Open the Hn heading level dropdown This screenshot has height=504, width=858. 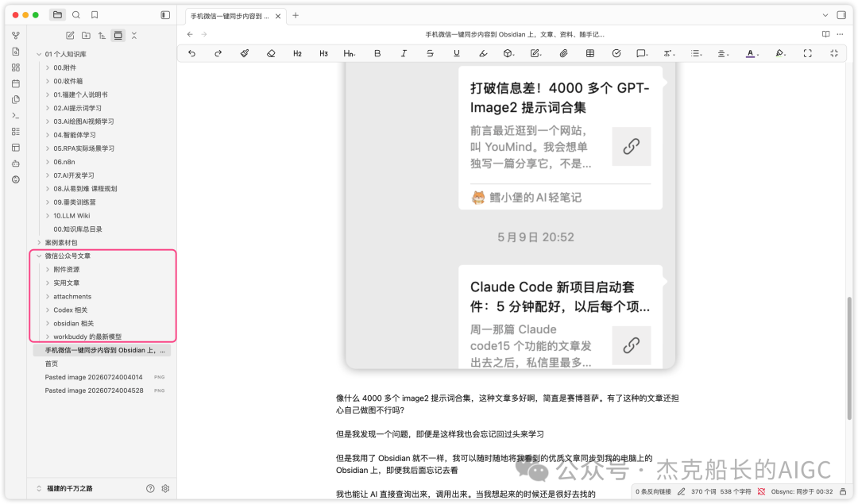[x=349, y=53]
